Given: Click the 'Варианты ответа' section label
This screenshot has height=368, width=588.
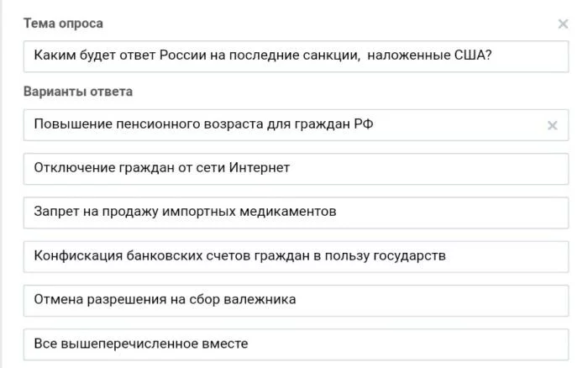Looking at the screenshot, I should 78,92.
